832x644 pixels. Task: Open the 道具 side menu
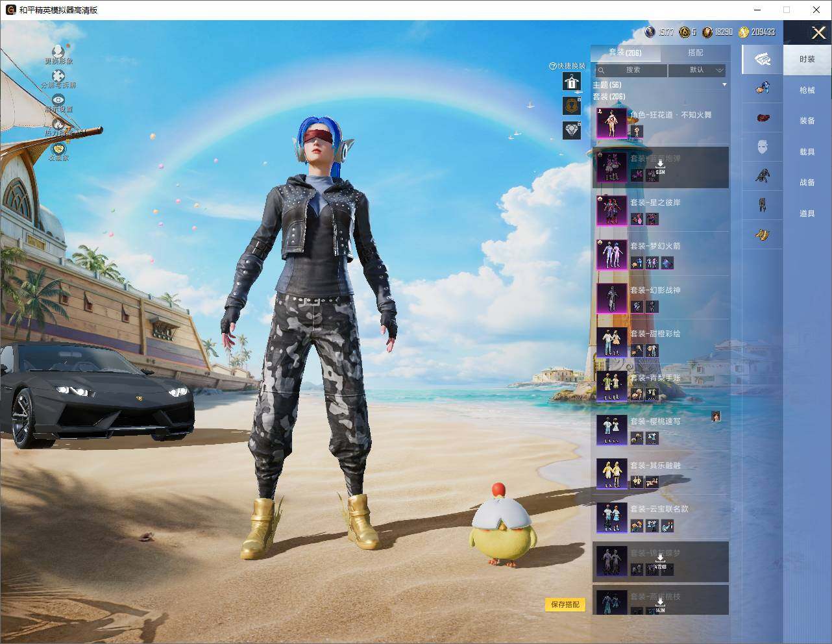click(807, 214)
